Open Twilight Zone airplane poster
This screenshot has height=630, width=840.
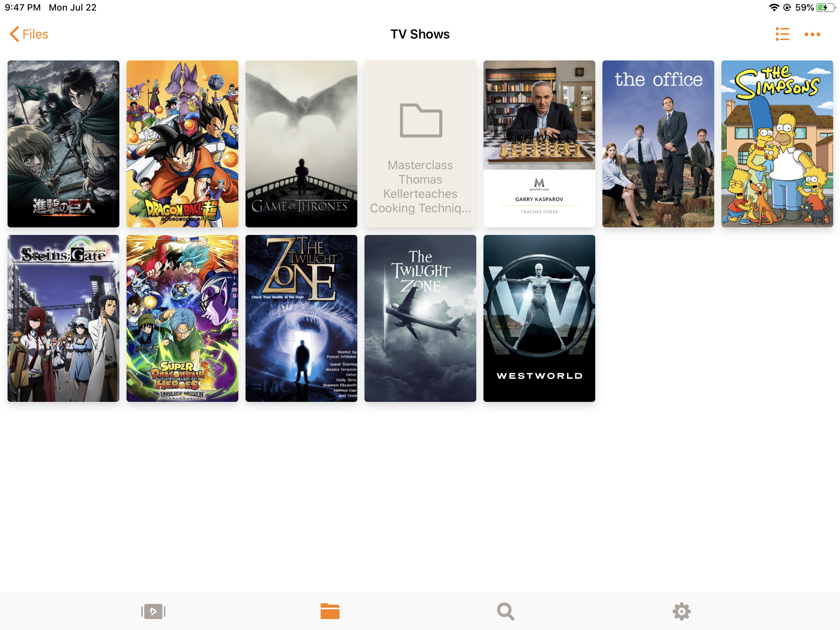420,318
